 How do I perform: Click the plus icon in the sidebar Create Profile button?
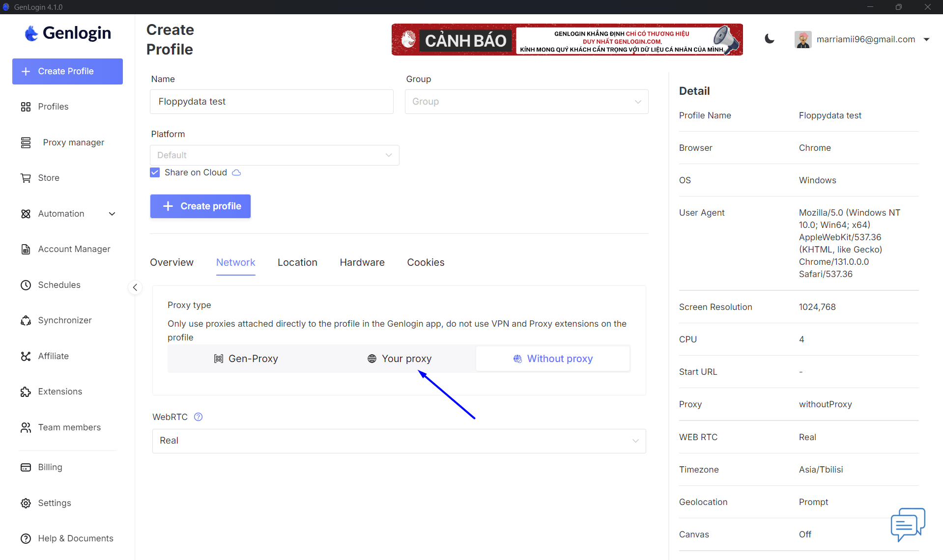pyautogui.click(x=26, y=71)
